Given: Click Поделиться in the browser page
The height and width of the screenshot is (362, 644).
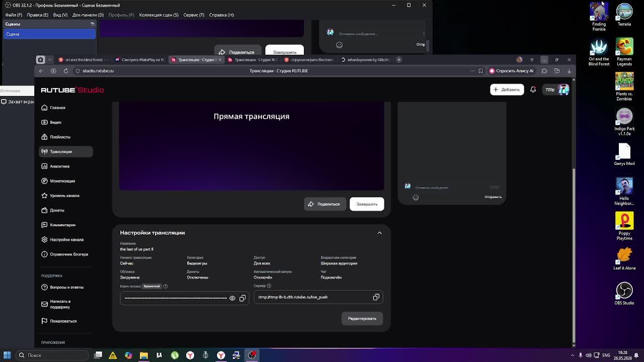Looking at the screenshot, I should point(325,204).
